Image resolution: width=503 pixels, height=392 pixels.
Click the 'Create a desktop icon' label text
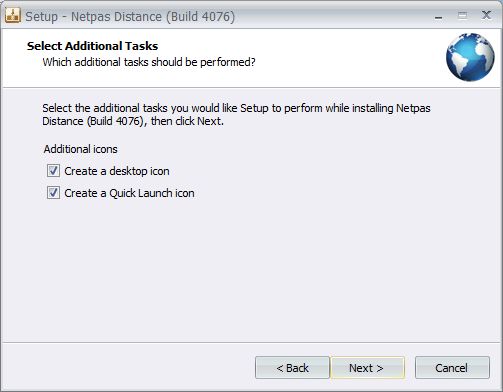click(x=117, y=171)
